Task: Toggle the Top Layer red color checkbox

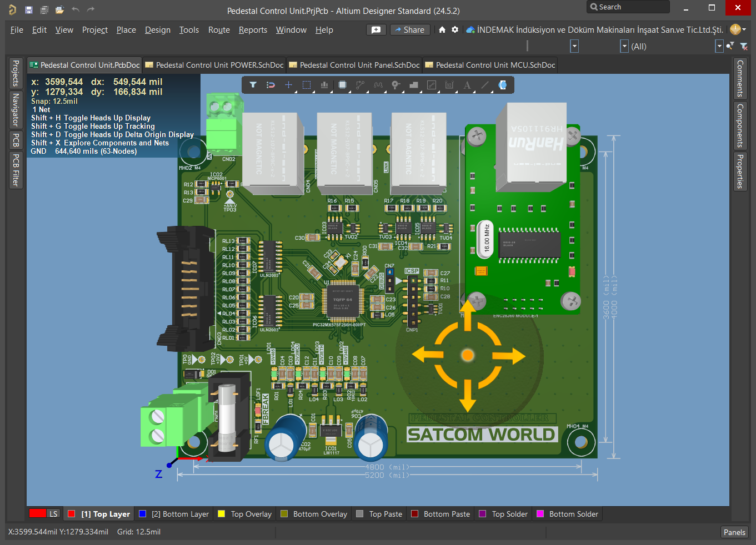Action: (71, 514)
